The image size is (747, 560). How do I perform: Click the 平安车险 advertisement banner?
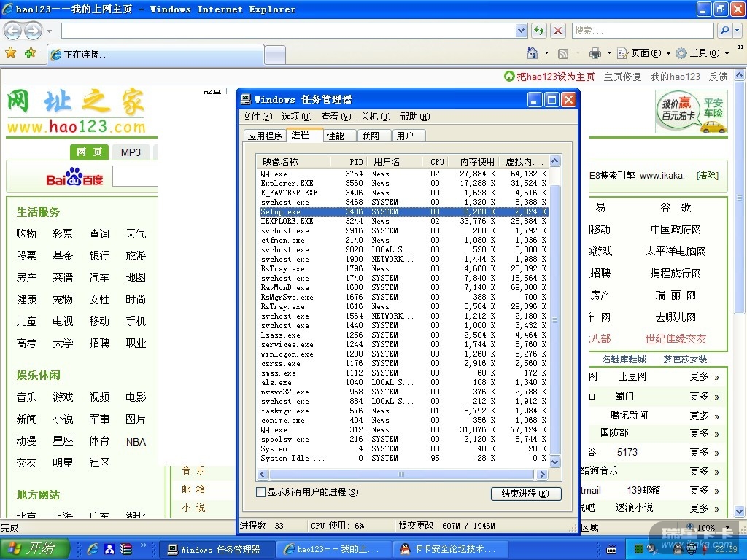pos(692,112)
